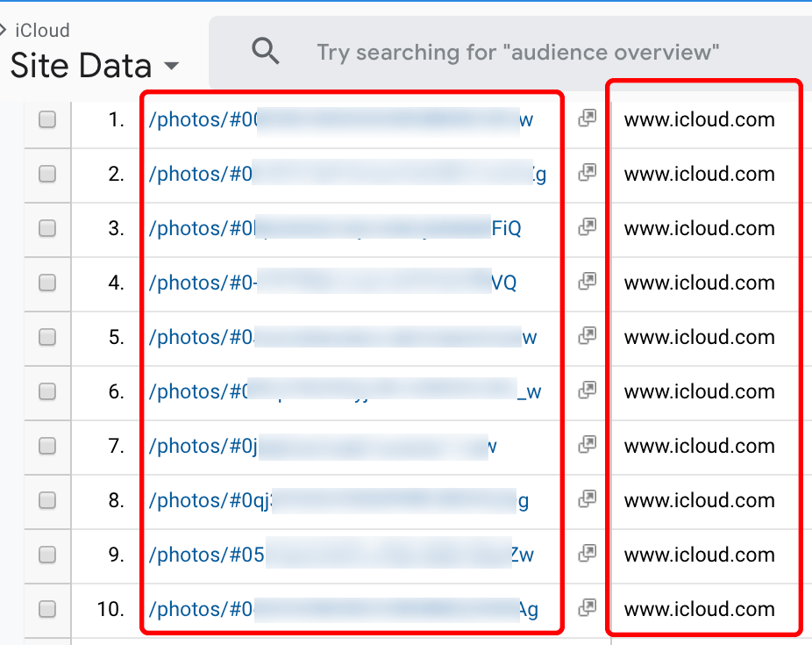Select www.icloud.com hostname in row 3

click(699, 228)
